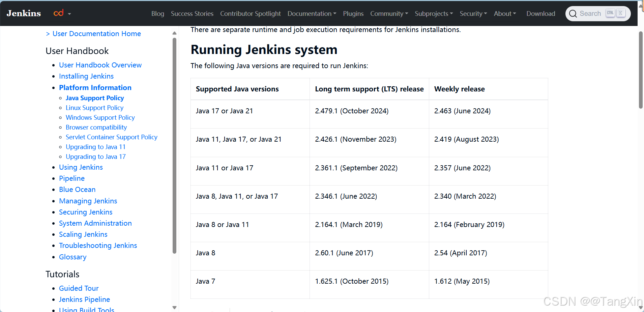The height and width of the screenshot is (312, 644).
Task: Open the About dropdown menu
Action: 505,13
